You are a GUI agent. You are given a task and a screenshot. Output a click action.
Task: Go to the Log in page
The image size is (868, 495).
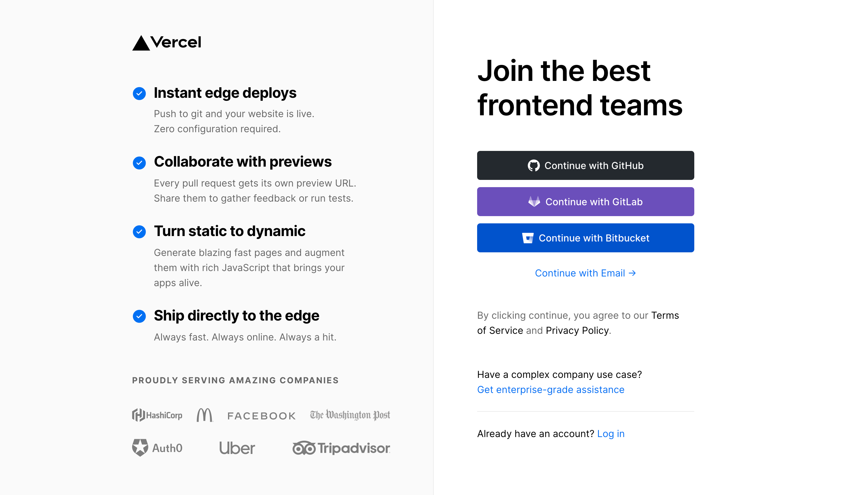coord(611,434)
